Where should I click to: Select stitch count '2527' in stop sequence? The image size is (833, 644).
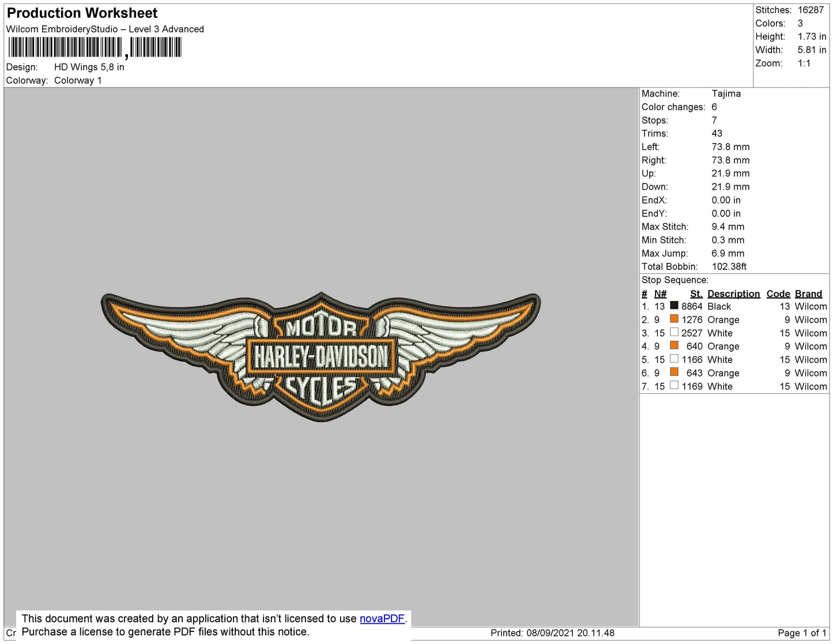[x=692, y=333]
